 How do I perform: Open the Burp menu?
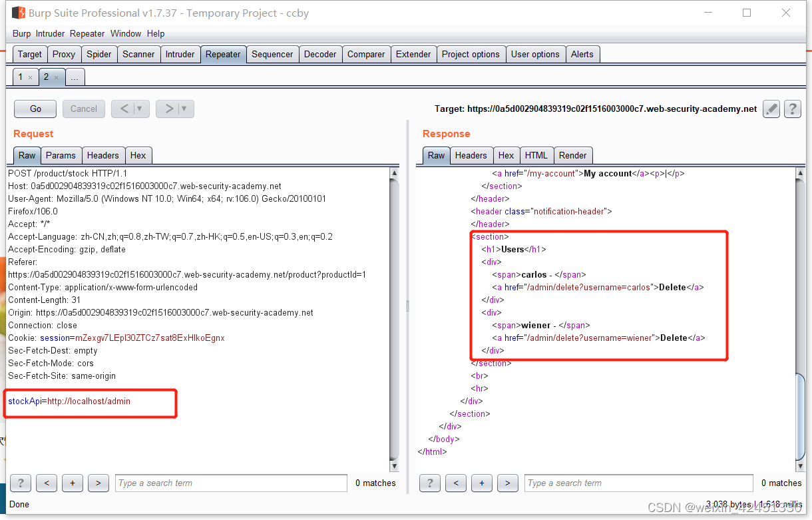21,33
